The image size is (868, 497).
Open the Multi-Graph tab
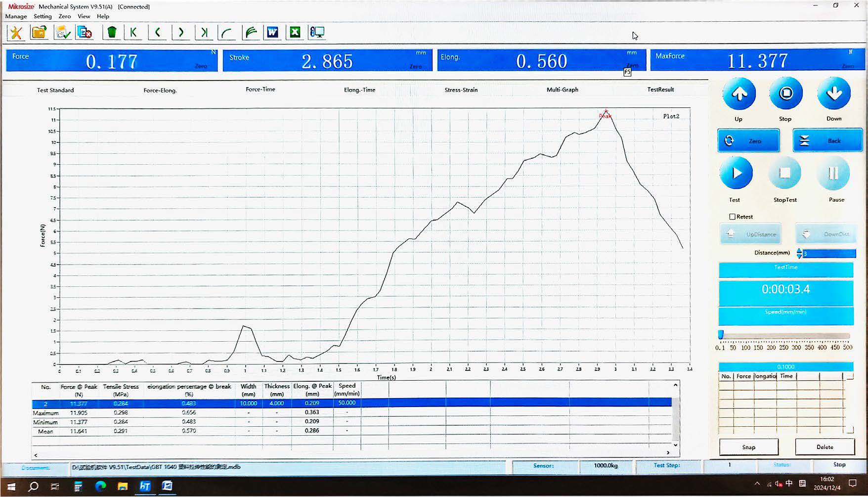[561, 90]
